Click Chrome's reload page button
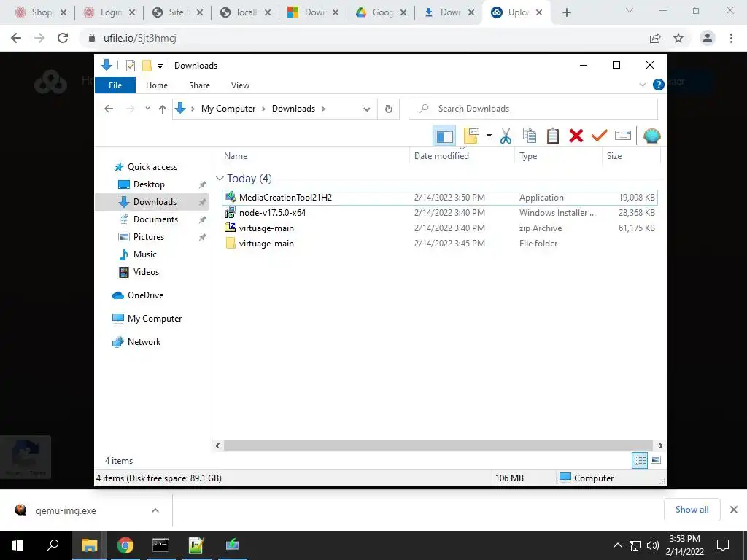 click(x=63, y=38)
